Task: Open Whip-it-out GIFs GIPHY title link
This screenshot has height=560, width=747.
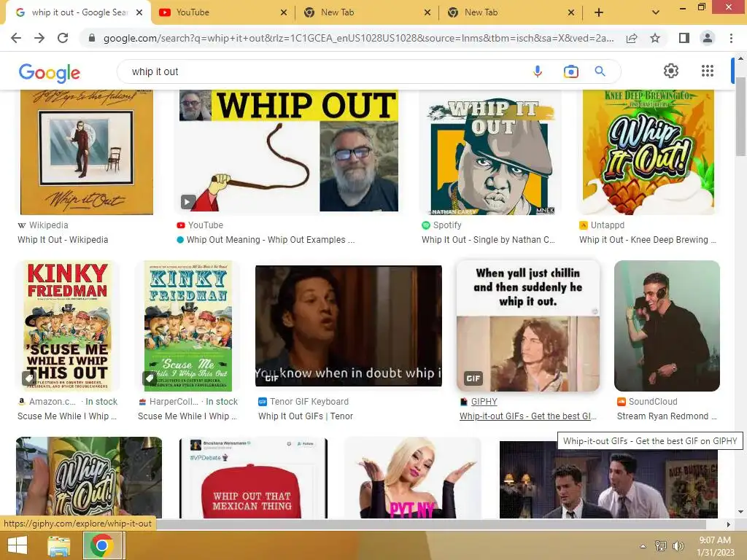Action: tap(528, 416)
